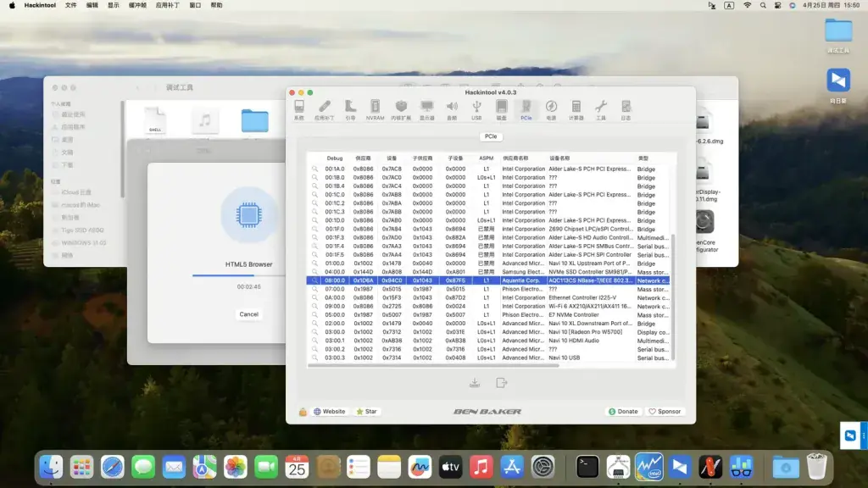Open the 内核扩展 (Kexts) toolbar section
Screen dimensions: 868x488
(x=401, y=109)
